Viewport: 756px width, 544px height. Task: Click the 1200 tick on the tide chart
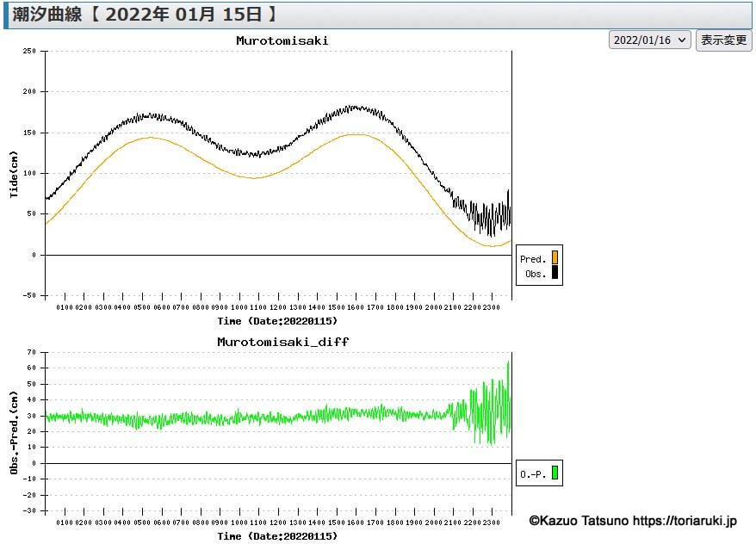pos(277,307)
